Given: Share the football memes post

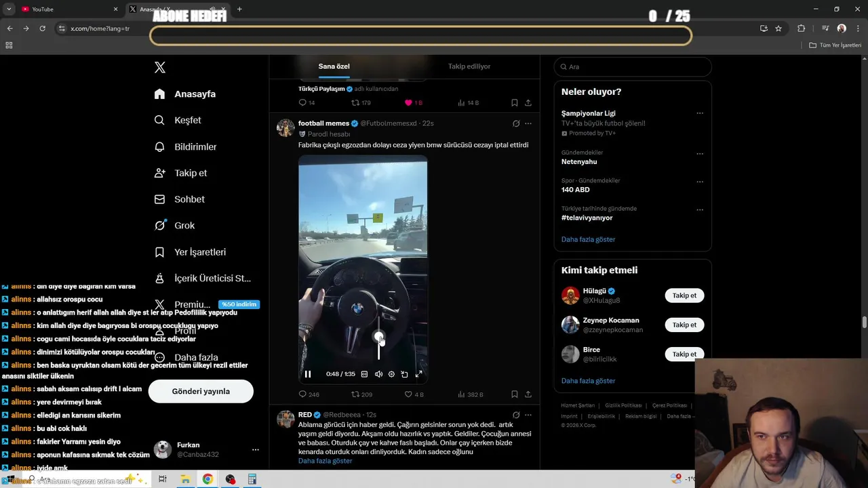Looking at the screenshot, I should tap(528, 394).
